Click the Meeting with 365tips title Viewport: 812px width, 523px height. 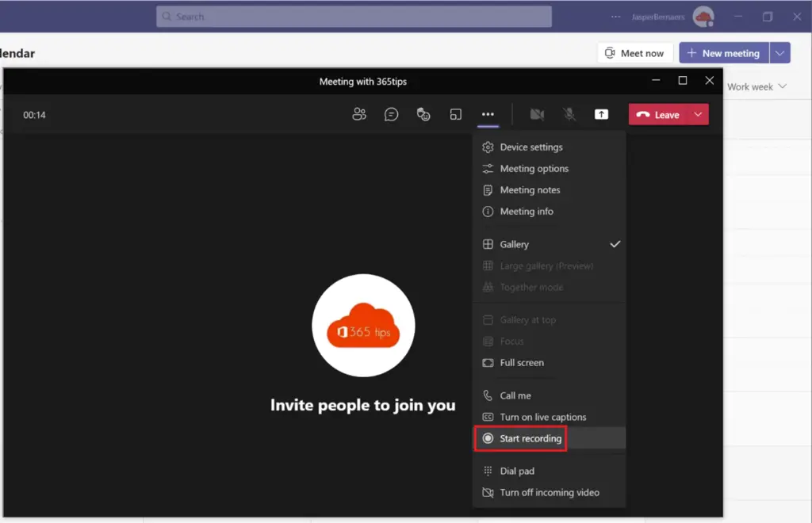pyautogui.click(x=363, y=81)
